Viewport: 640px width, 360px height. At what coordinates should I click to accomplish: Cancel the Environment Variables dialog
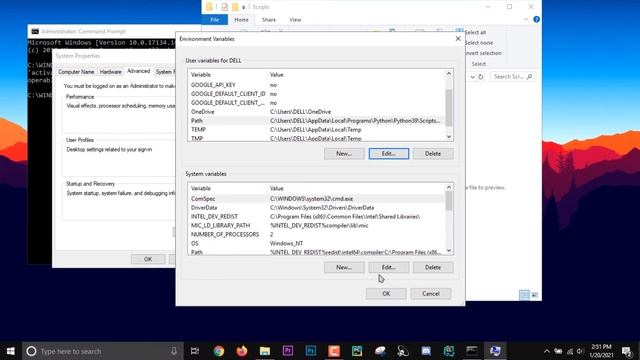pyautogui.click(x=431, y=293)
